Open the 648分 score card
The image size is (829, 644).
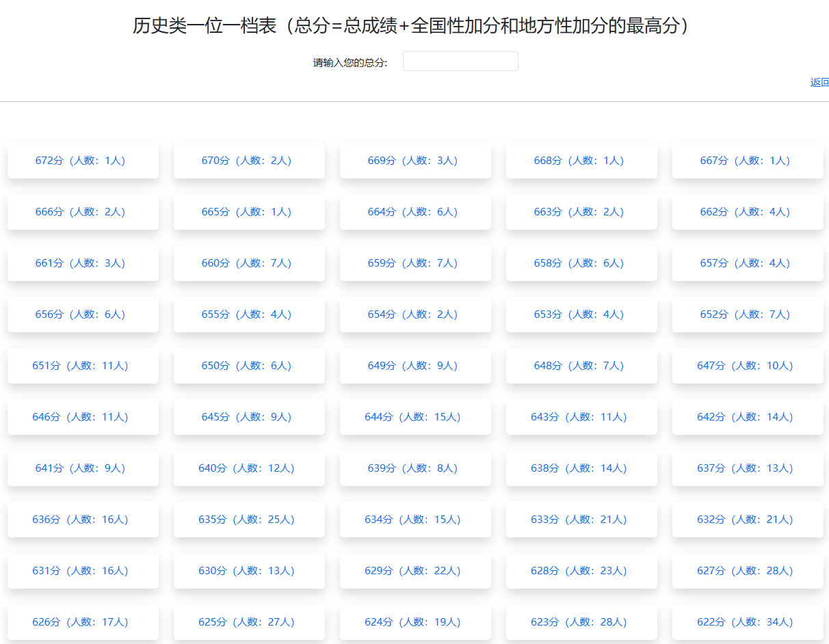(581, 366)
